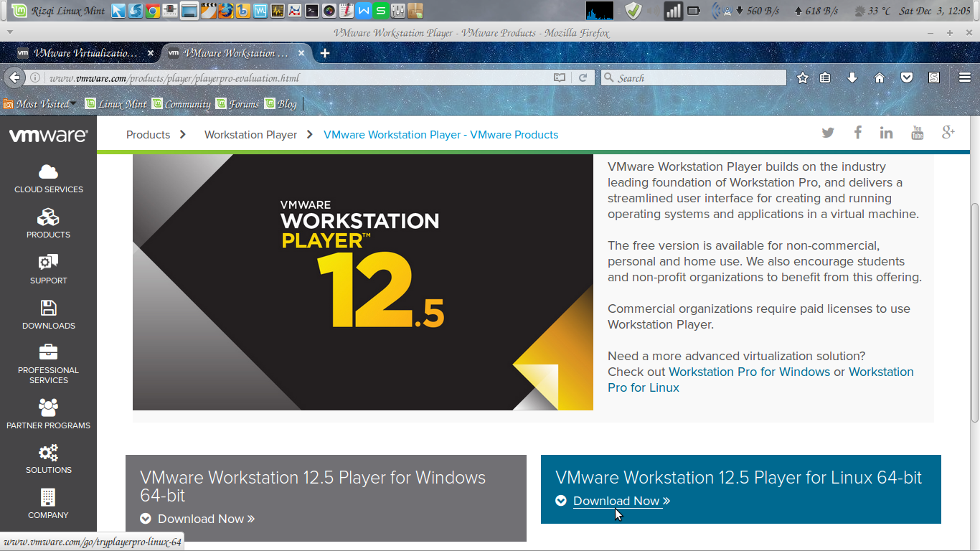Open the Linux Mint bookmark

(x=116, y=104)
